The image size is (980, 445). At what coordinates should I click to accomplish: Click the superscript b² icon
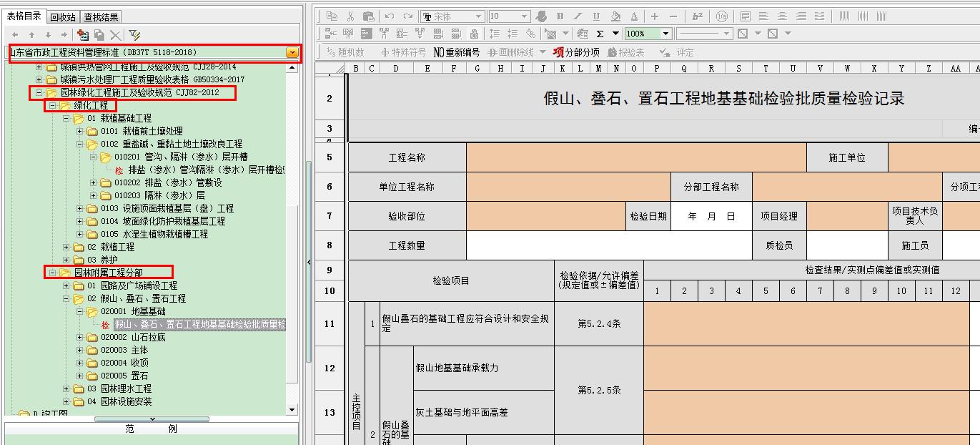pyautogui.click(x=698, y=16)
